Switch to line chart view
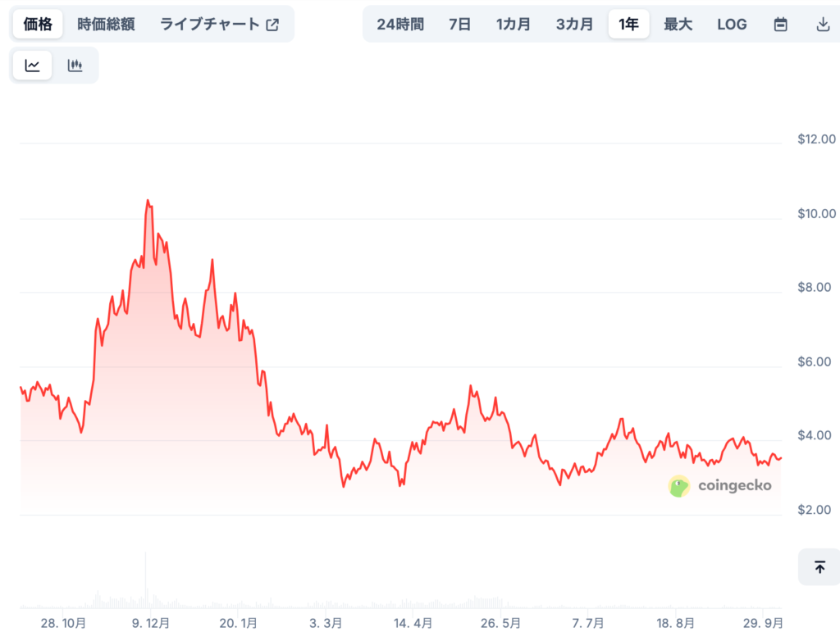 33,66
